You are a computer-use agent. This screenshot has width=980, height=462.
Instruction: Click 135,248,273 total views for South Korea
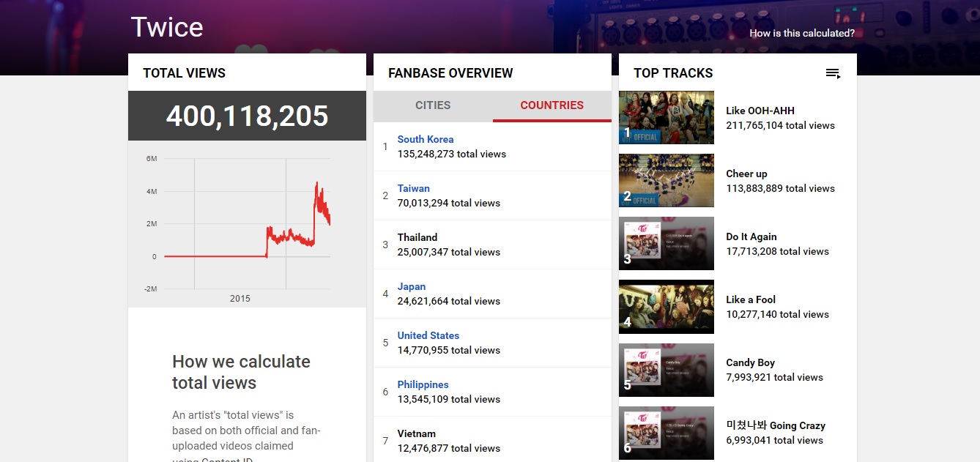point(451,154)
